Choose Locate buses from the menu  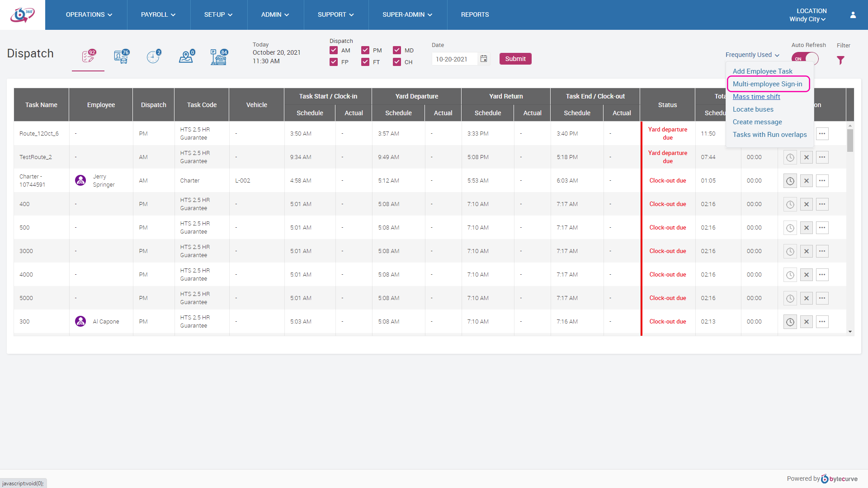tap(753, 109)
